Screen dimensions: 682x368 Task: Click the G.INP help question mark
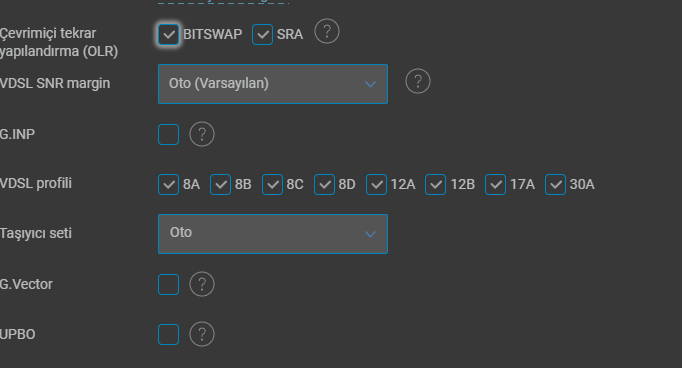pos(202,134)
